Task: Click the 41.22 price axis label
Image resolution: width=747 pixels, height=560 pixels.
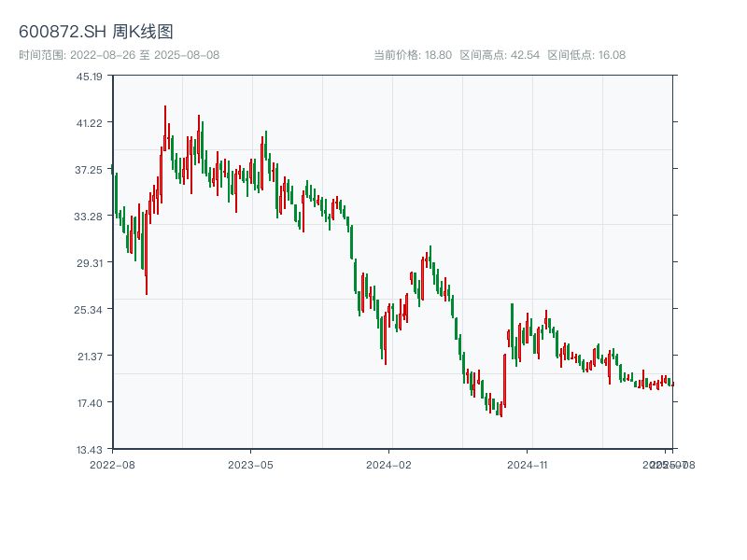Action: point(90,123)
